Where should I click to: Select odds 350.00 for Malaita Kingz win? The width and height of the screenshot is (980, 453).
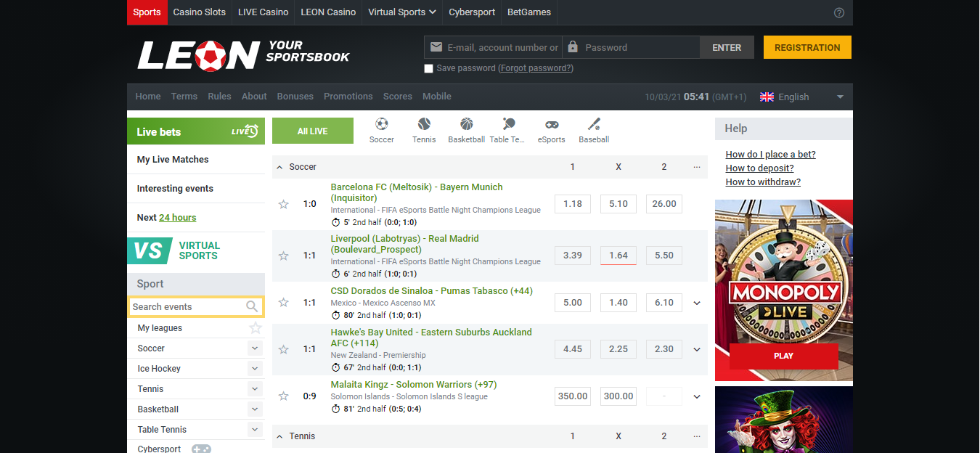573,396
